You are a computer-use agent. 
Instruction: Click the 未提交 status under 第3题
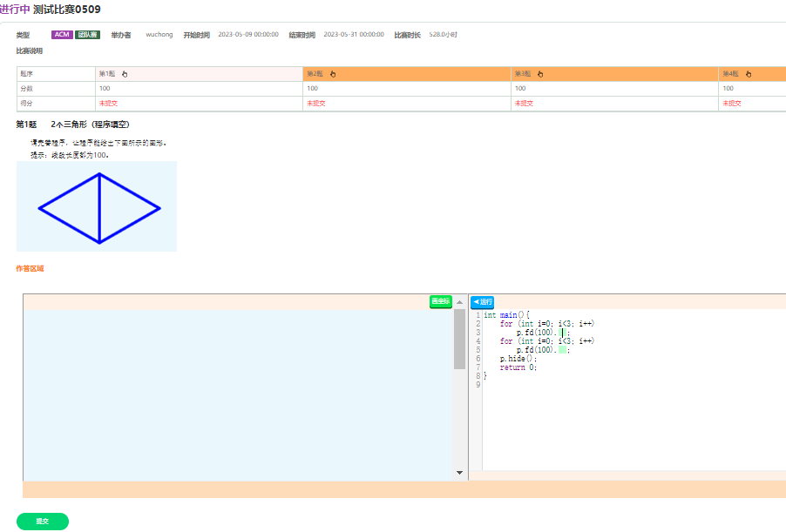[524, 104]
